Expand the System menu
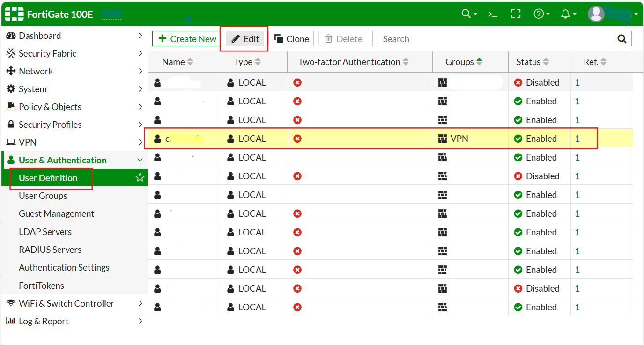 (x=140, y=89)
